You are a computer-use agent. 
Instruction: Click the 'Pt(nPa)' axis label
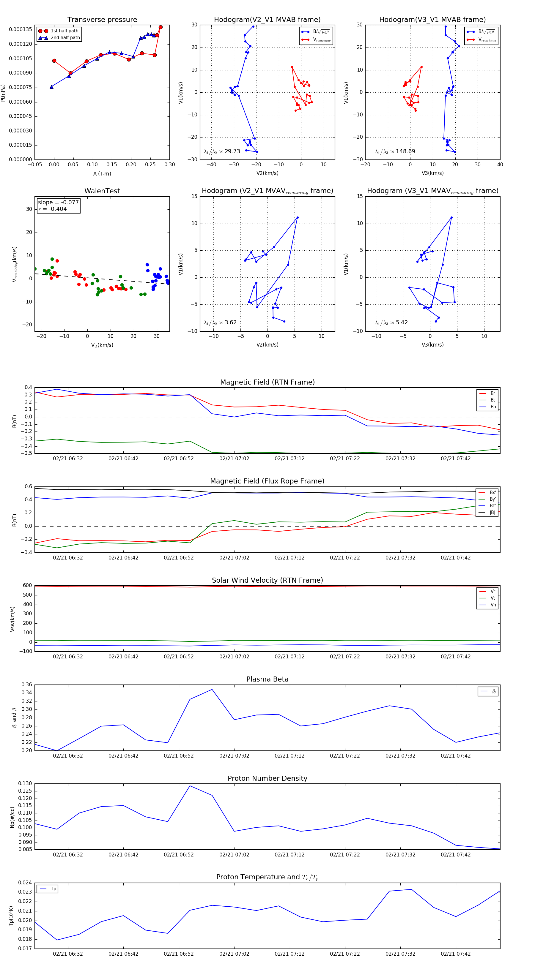4,93
